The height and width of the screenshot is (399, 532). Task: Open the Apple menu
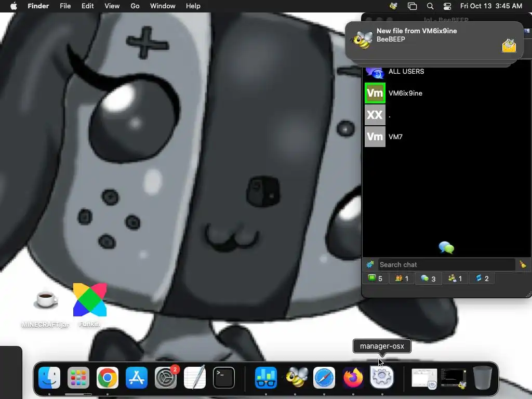click(14, 6)
